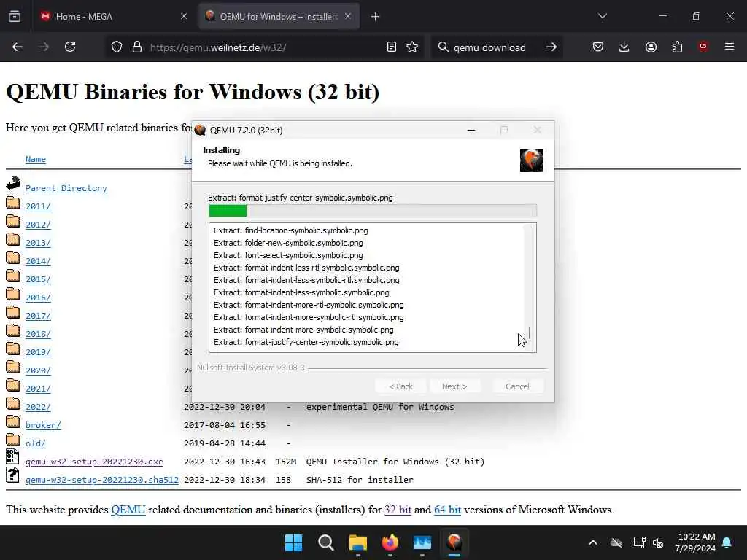This screenshot has height=560, width=747.
Task: Follow the QEMU documentation link
Action: pos(128,510)
